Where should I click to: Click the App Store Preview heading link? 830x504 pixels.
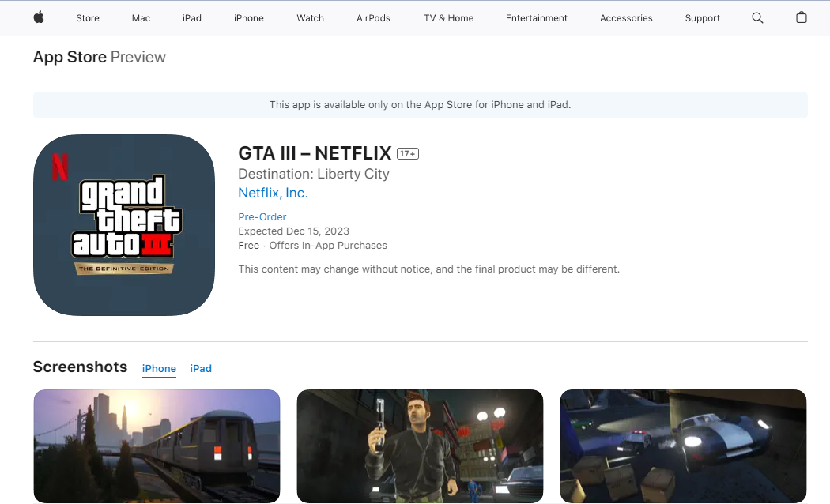pos(100,57)
